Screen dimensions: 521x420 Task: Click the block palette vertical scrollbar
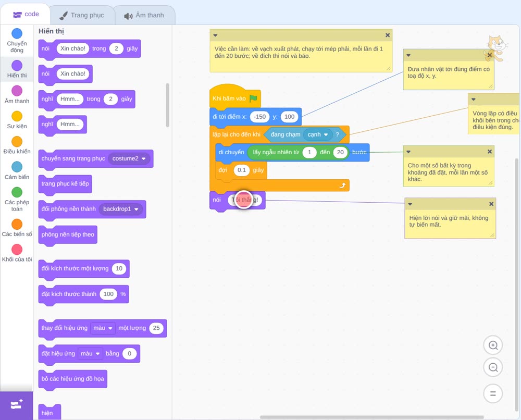pyautogui.click(x=167, y=105)
